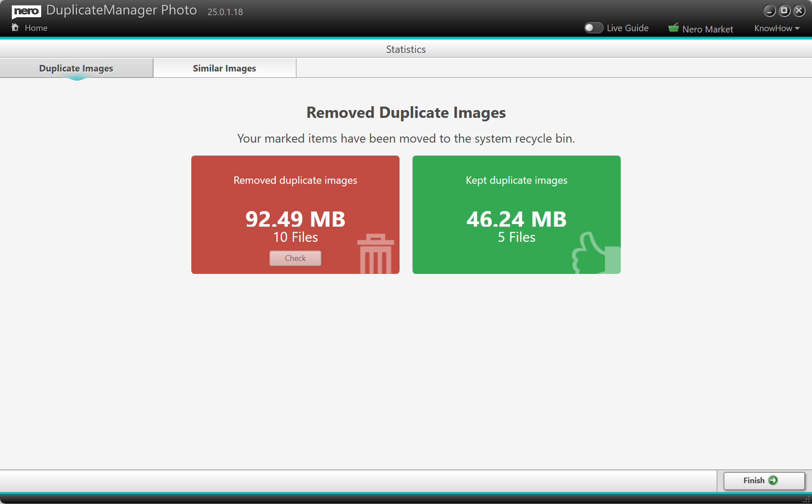Click the thumbs-up icon on green card

pyautogui.click(x=595, y=254)
